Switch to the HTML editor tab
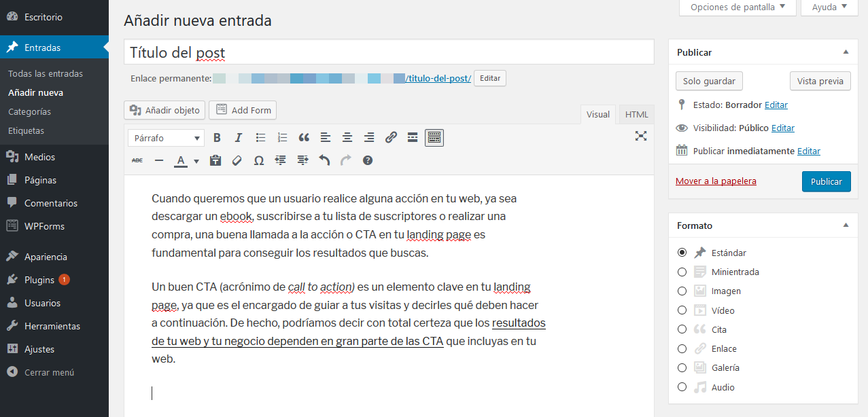Image resolution: width=868 pixels, height=417 pixels. (x=635, y=114)
